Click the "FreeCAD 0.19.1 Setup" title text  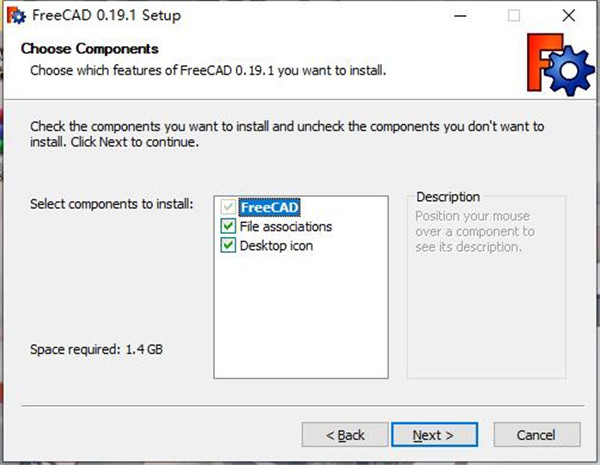(x=96, y=16)
